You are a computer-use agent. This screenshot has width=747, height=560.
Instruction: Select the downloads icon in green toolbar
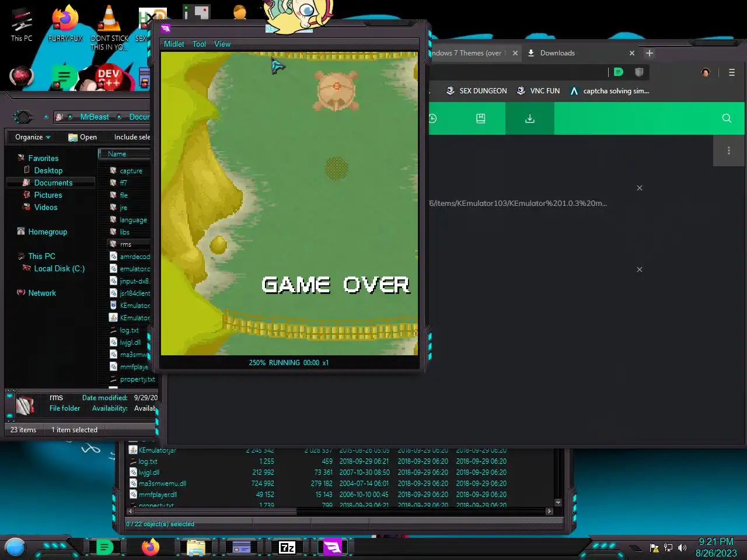[530, 118]
